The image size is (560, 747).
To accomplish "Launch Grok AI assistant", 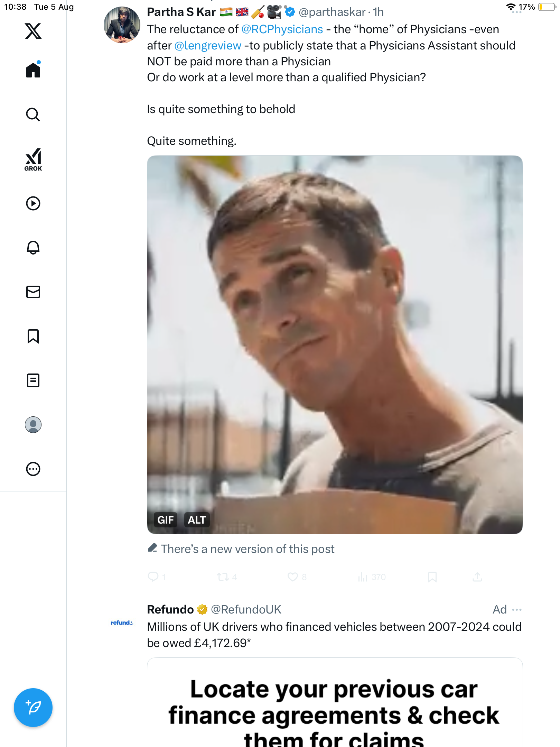I will pyautogui.click(x=33, y=159).
